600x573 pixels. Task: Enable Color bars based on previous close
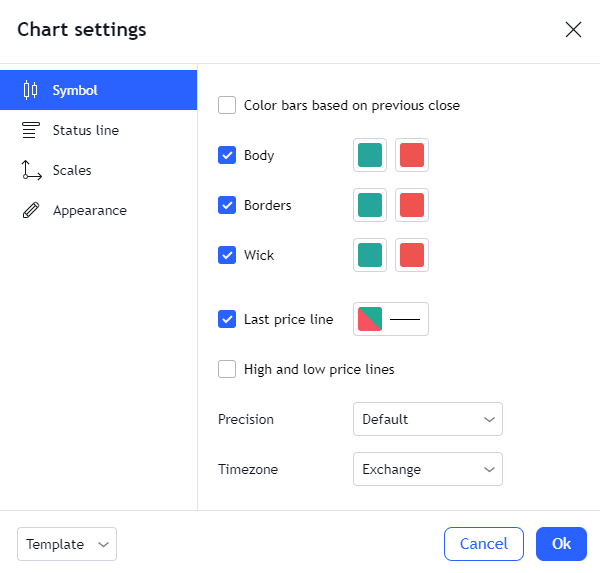tap(227, 105)
